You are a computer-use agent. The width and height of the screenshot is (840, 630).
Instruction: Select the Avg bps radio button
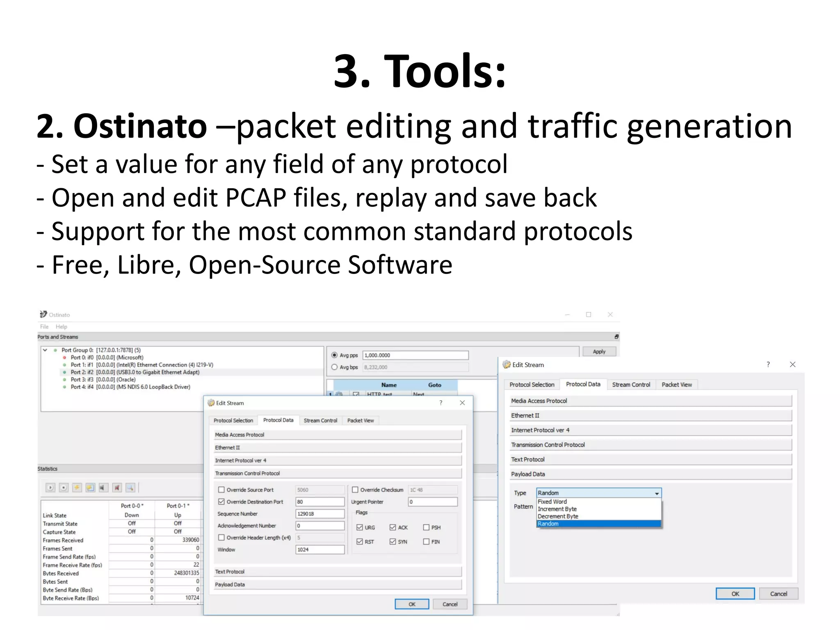coord(334,367)
